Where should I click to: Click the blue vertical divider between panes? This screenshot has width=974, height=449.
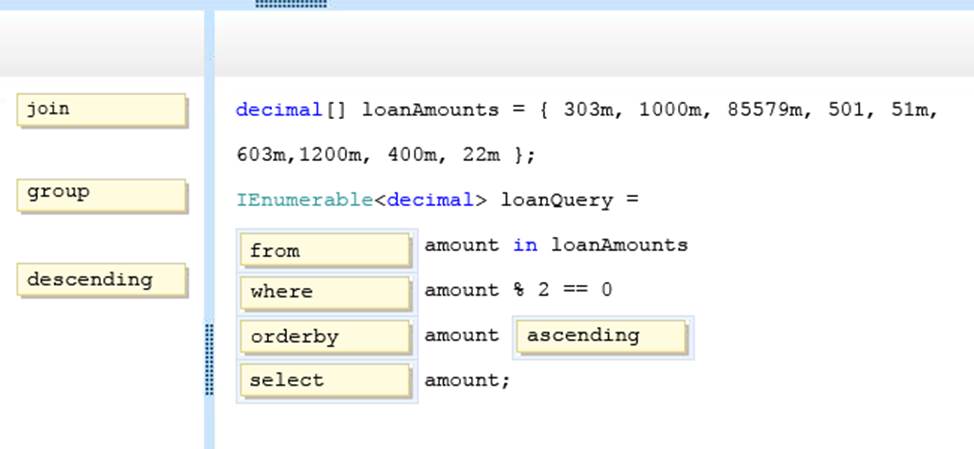209,200
